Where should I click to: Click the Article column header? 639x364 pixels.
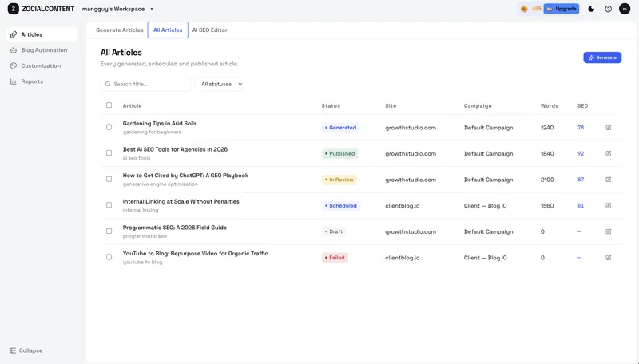coord(132,106)
